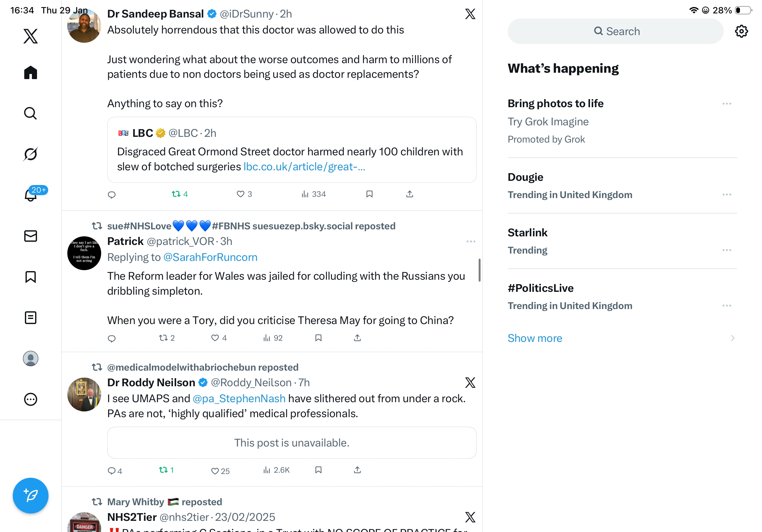Click Show more under What's happening
The image size is (762, 532).
535,338
